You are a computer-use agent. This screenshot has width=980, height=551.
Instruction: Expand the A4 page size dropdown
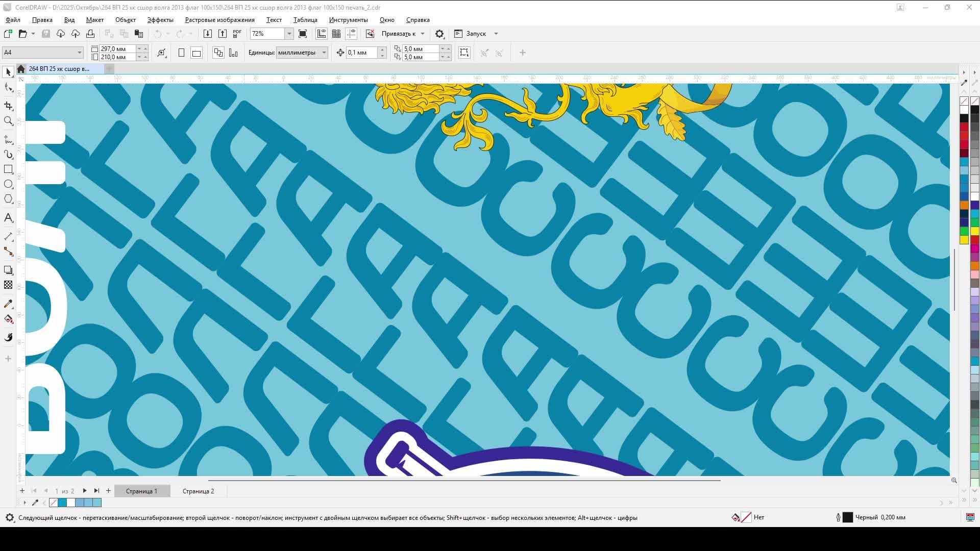click(79, 53)
